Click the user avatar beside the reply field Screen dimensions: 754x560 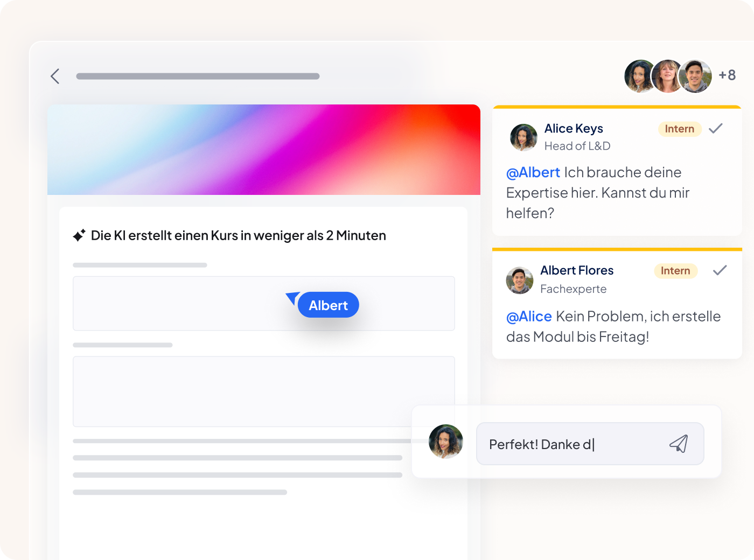point(446,442)
